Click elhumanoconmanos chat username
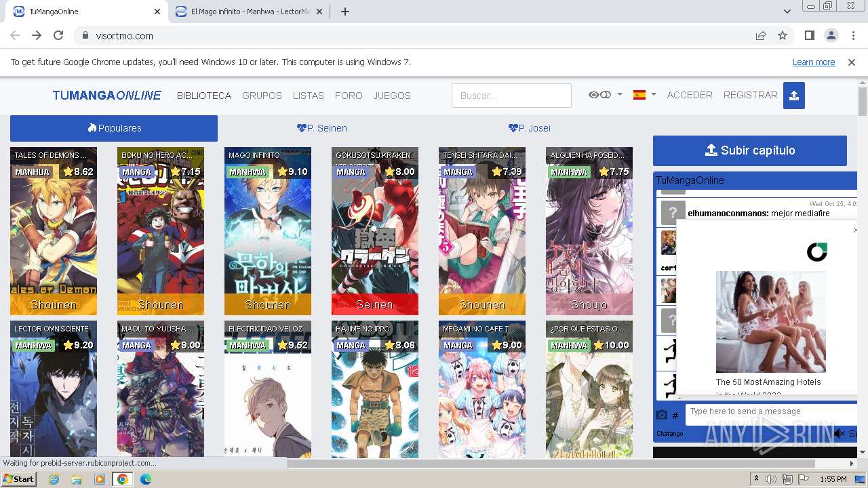 [728, 213]
